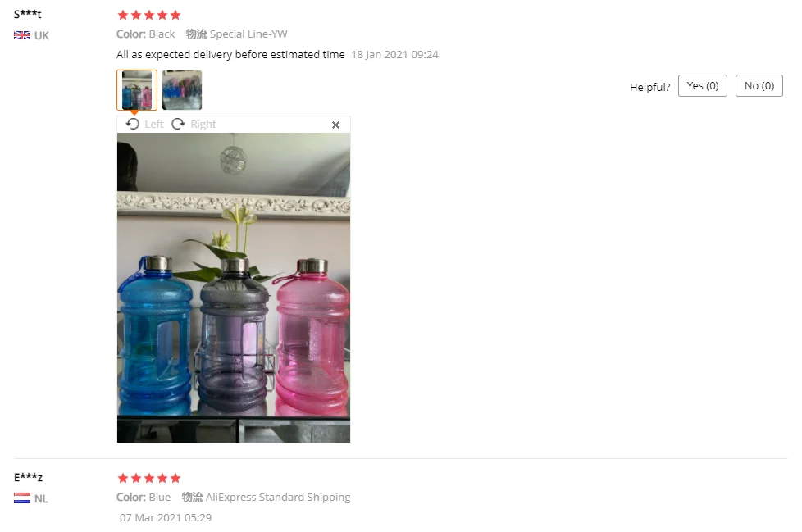Click the "Color: Blue" variant label
This screenshot has height=532, width=802.
tap(144, 498)
